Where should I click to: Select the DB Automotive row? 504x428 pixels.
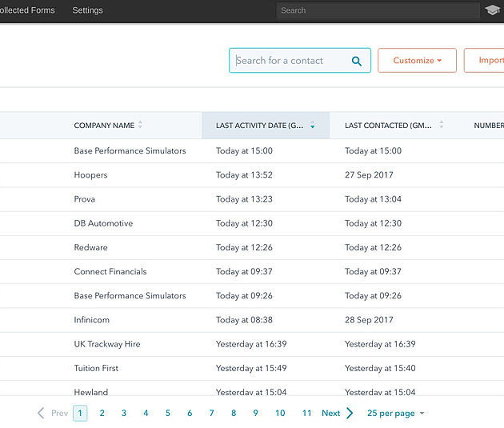(103, 223)
